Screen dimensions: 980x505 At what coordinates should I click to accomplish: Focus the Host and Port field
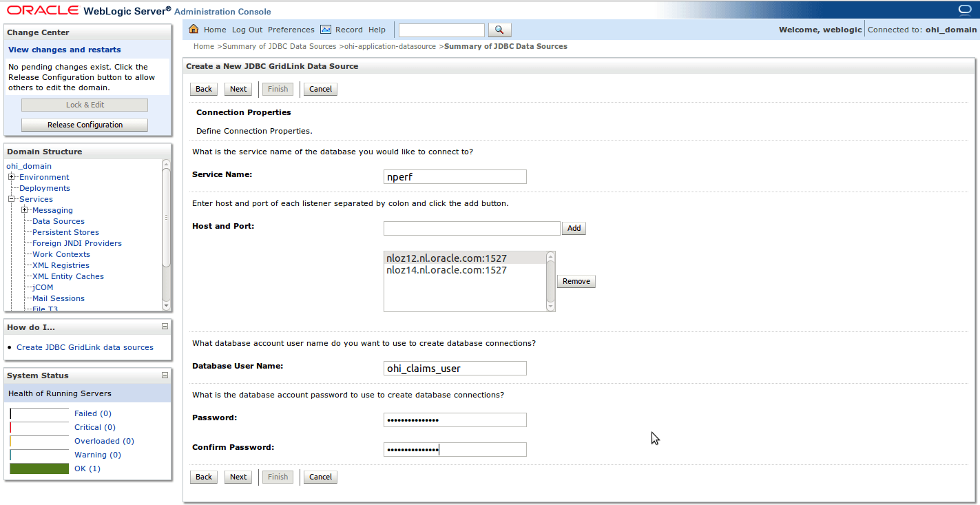(472, 228)
